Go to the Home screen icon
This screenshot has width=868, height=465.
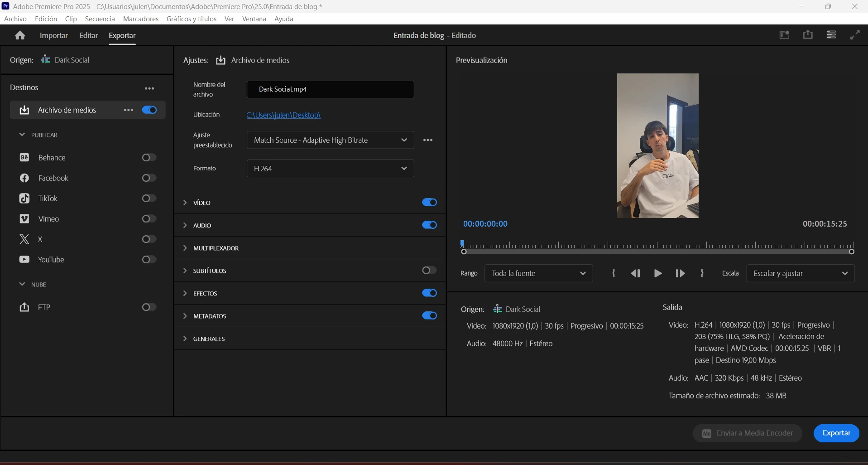click(20, 35)
